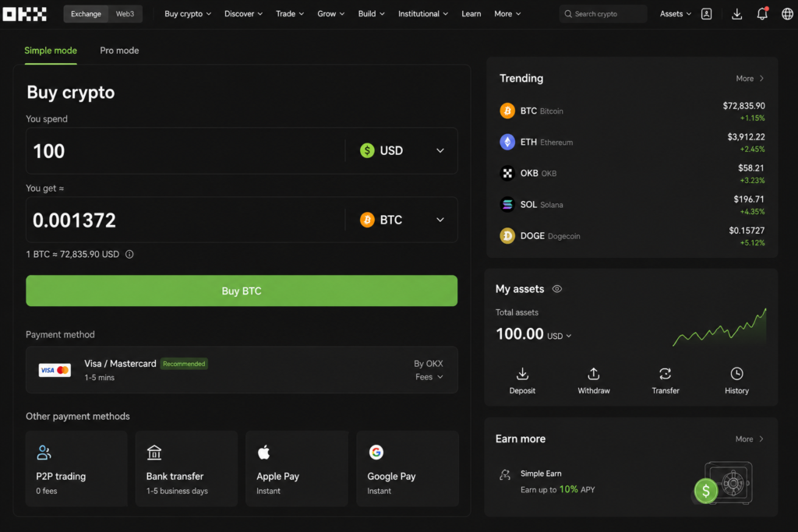798x532 pixels.
Task: Click the OKX logo
Action: pyautogui.click(x=24, y=14)
